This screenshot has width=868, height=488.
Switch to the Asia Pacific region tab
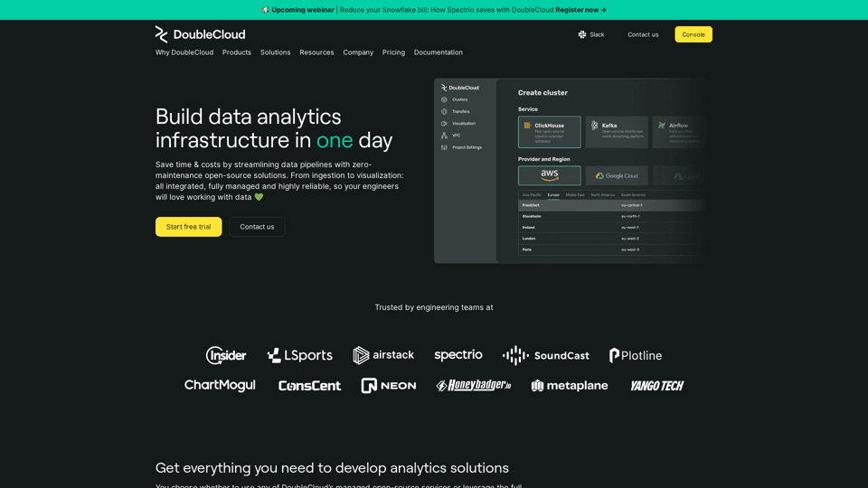point(532,195)
